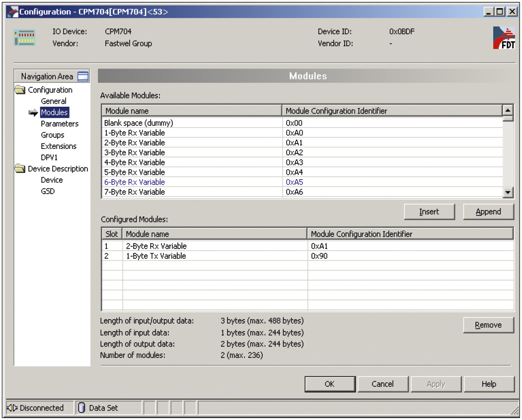Click the Data Set cylinder icon
Screen dimensions: 522x420
[x=81, y=408]
